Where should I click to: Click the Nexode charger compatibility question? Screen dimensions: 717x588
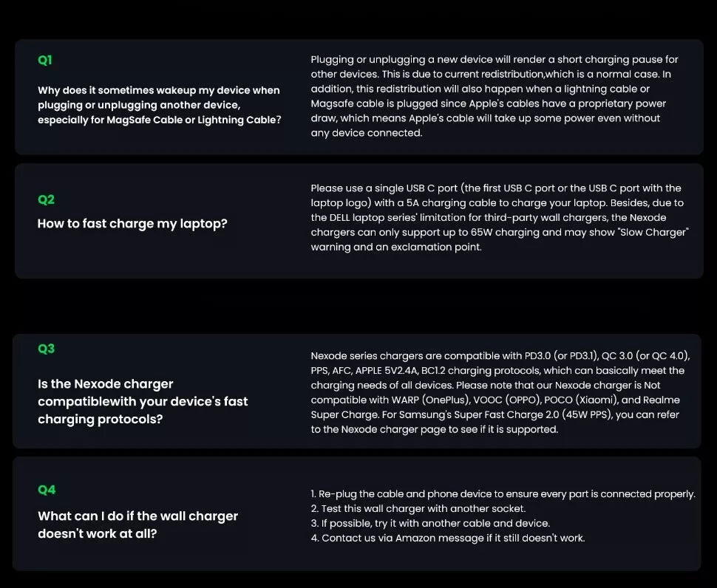[x=143, y=401]
